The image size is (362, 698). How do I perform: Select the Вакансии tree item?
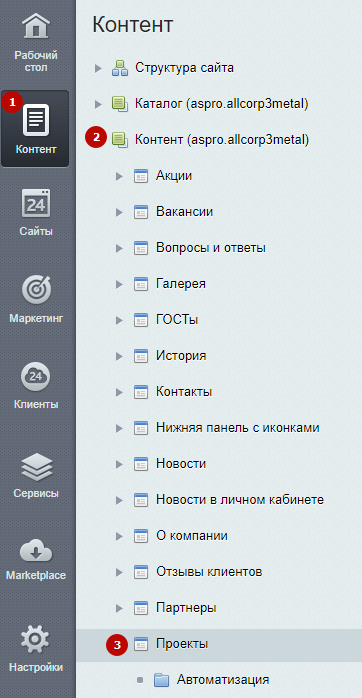click(x=184, y=211)
